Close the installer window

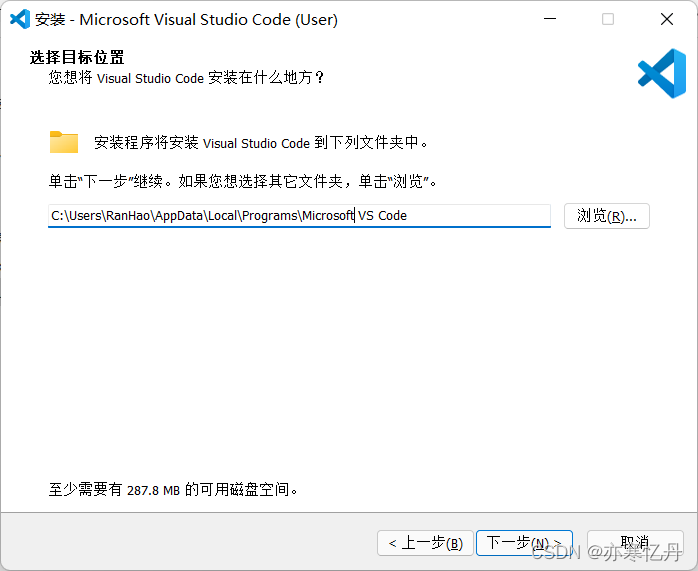coord(667,19)
